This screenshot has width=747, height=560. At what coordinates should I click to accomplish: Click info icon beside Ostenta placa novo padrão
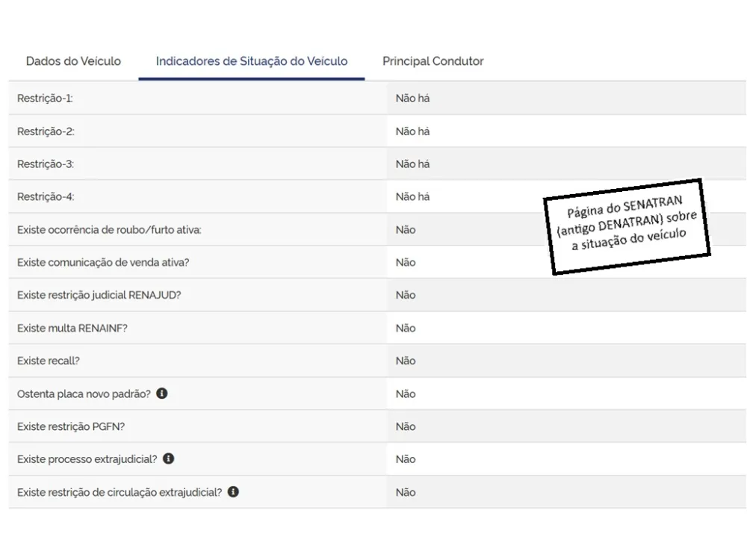[162, 393]
